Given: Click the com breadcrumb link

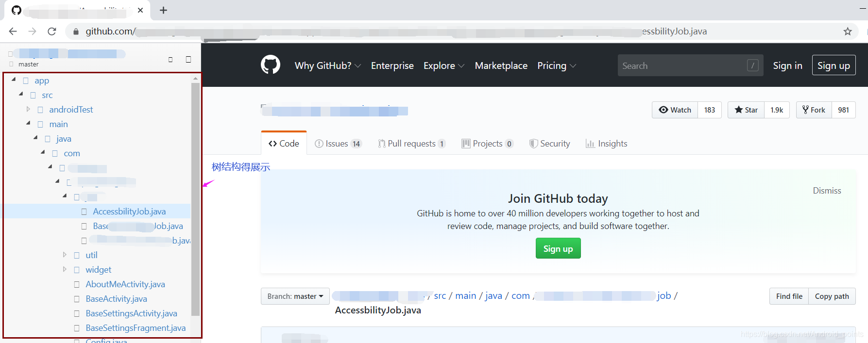Looking at the screenshot, I should [x=521, y=295].
